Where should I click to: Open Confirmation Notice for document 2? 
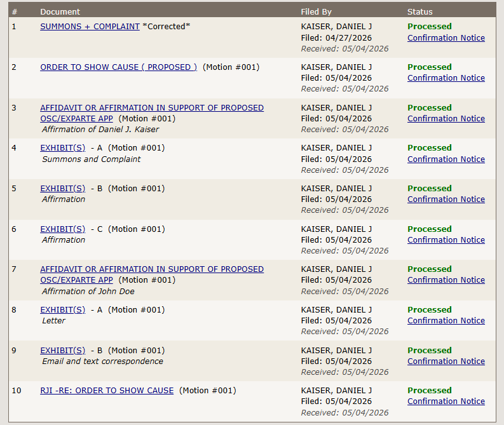(x=446, y=78)
